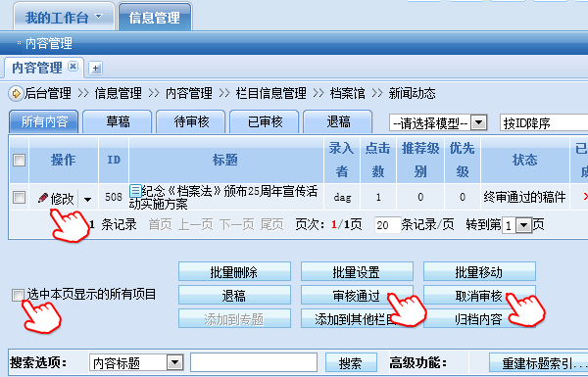Click the 归档内容 button
The image size is (588, 377).
point(479,318)
